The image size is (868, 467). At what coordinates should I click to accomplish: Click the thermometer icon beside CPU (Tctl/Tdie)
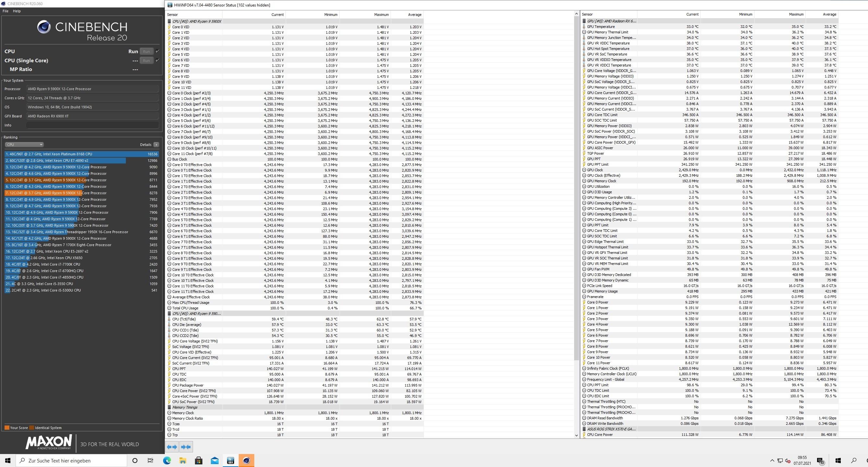[169, 319]
